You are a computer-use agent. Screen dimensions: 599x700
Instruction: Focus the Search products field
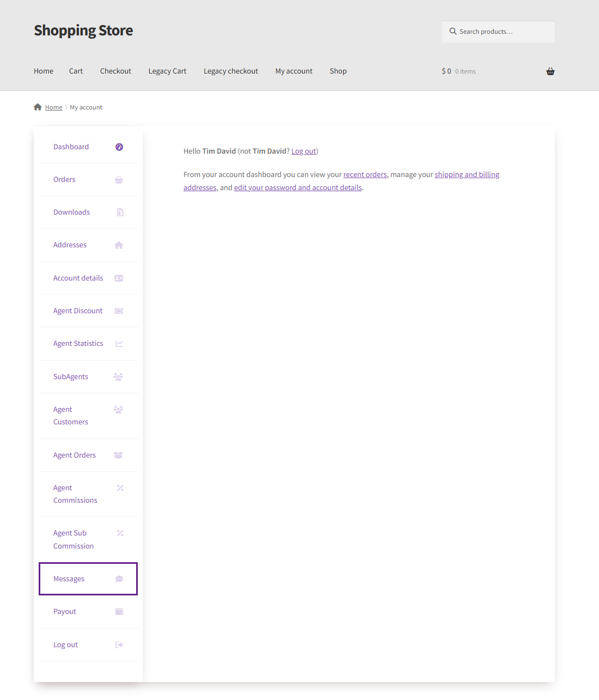(498, 32)
